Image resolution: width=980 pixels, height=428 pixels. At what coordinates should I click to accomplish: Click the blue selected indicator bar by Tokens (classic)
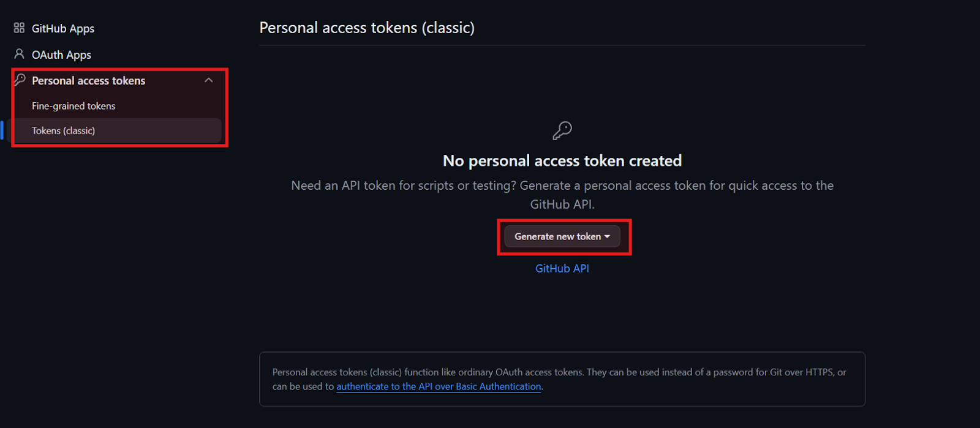2,130
